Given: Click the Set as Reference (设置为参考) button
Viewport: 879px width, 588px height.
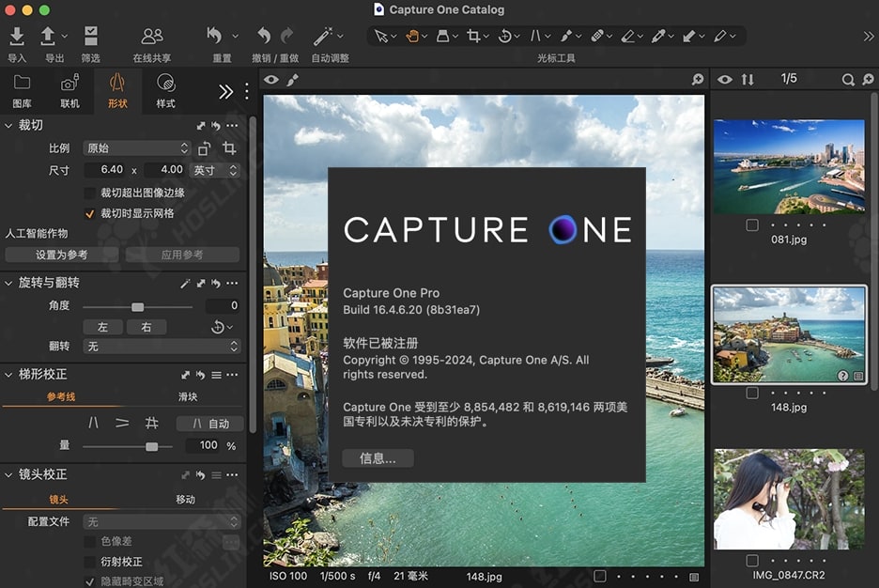Looking at the screenshot, I should [x=62, y=255].
